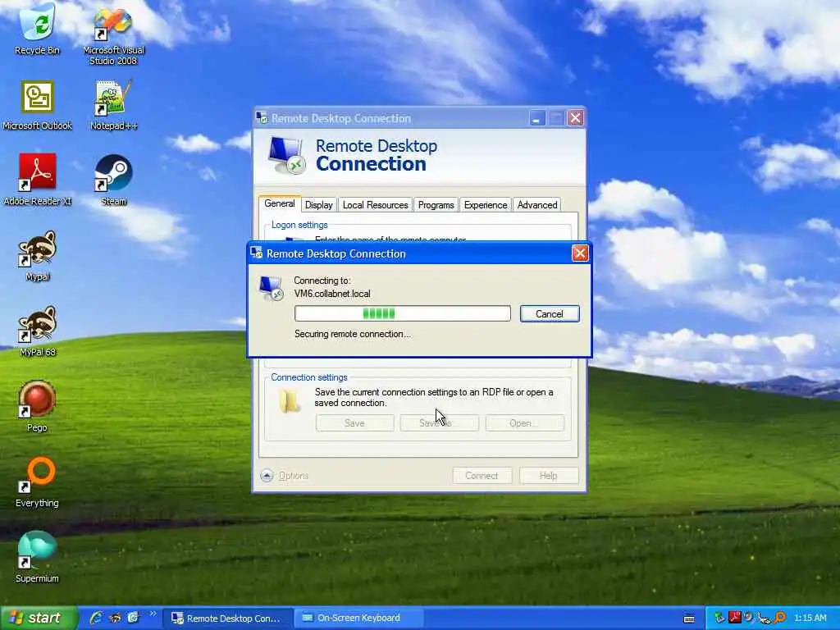Screen dimensions: 840x630
Task: Switch to On-Screen Keyboard taskbar button
Action: 358,619
